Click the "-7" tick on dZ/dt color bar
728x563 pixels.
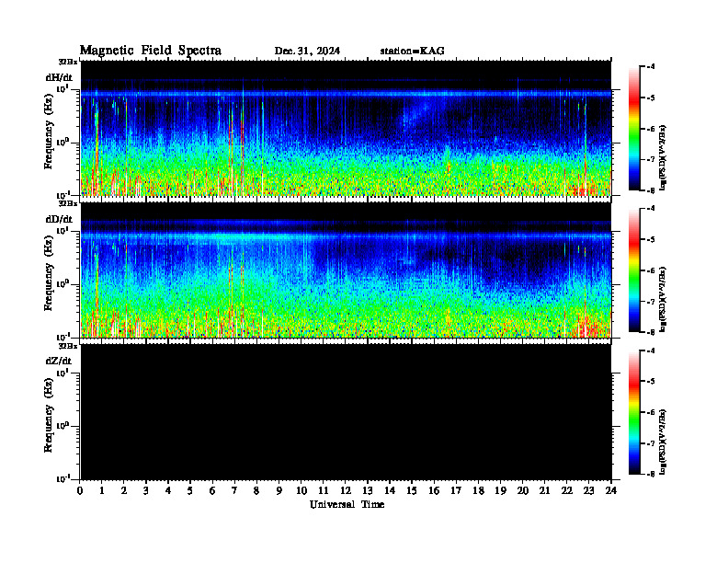tap(651, 443)
